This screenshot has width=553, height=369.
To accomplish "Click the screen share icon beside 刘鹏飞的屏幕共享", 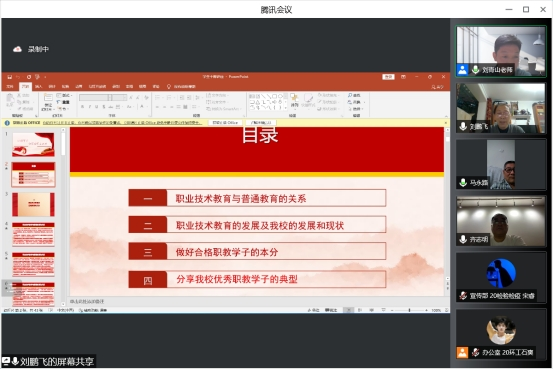I will 6,361.
